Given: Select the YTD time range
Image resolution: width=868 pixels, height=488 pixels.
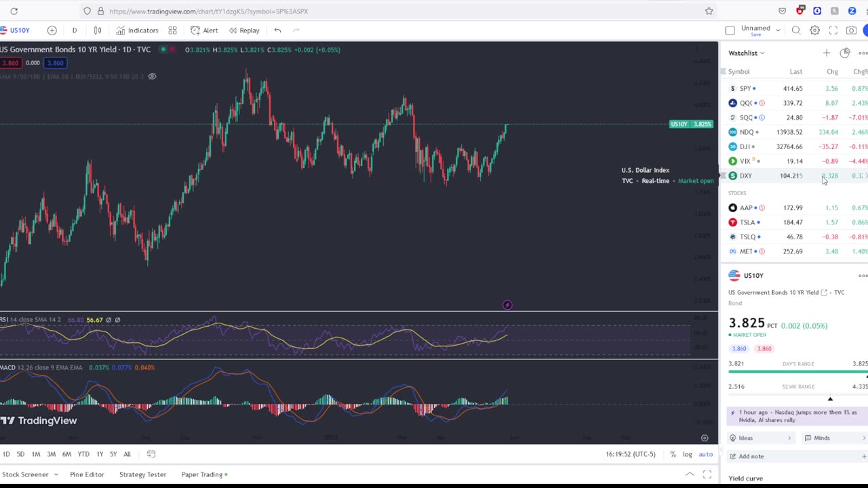Looking at the screenshot, I should 83,454.
